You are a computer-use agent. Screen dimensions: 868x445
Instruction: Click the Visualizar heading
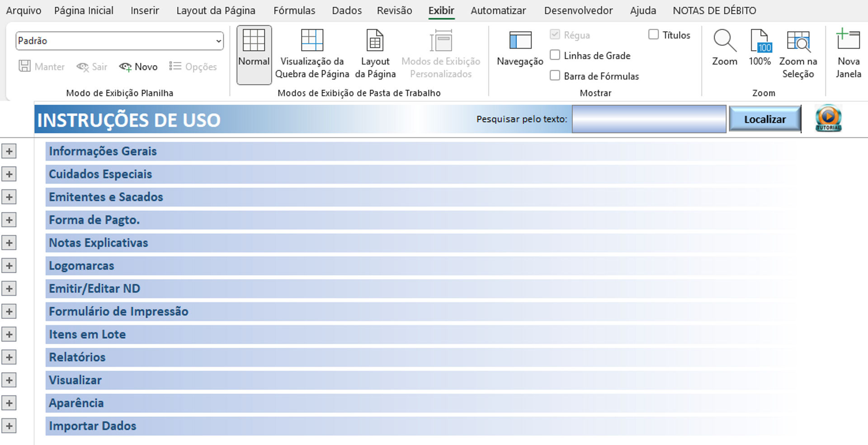pos(75,380)
